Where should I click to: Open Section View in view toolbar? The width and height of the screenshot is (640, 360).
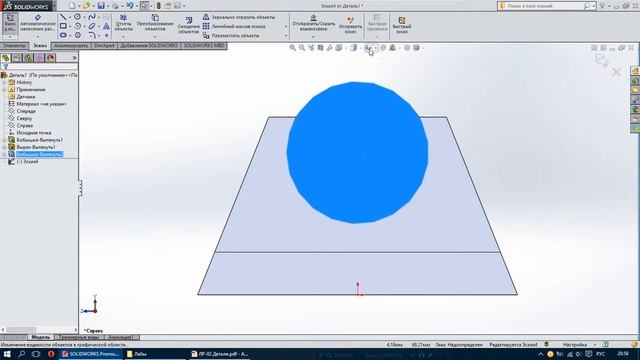coord(320,48)
